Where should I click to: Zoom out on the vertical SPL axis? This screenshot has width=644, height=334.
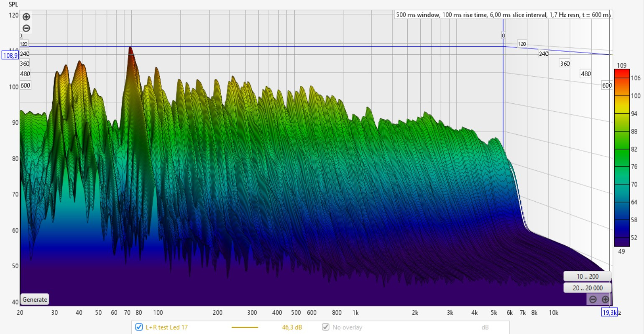coord(26,28)
